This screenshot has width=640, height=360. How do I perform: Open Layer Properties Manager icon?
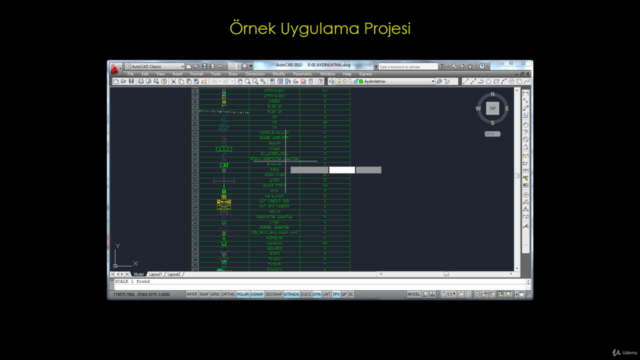coord(332,81)
